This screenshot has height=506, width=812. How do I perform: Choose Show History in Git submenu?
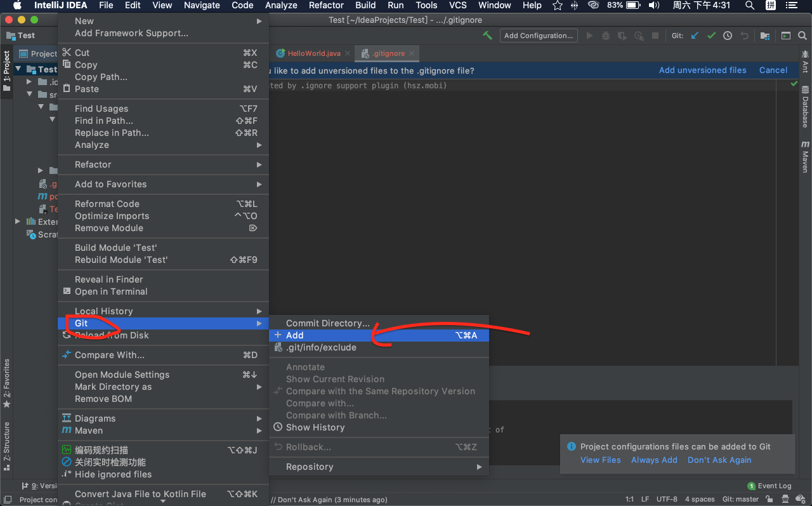click(x=379, y=427)
